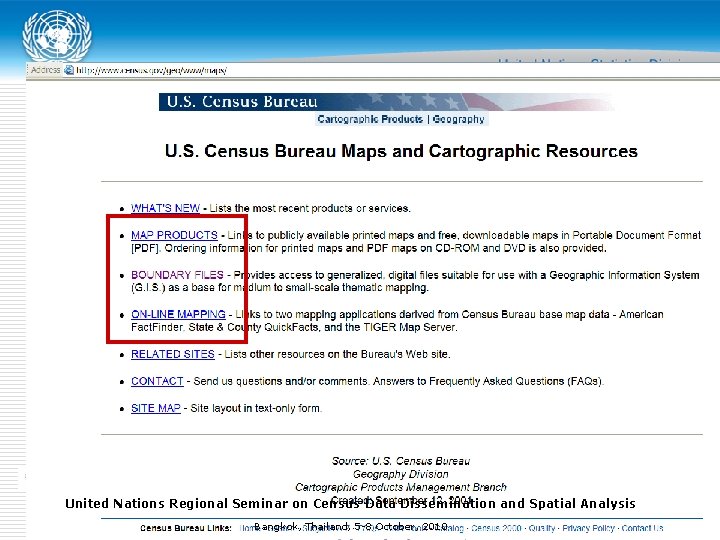The width and height of the screenshot is (720, 540).
Task: Open the Census 2000 footer link
Action: 496,528
